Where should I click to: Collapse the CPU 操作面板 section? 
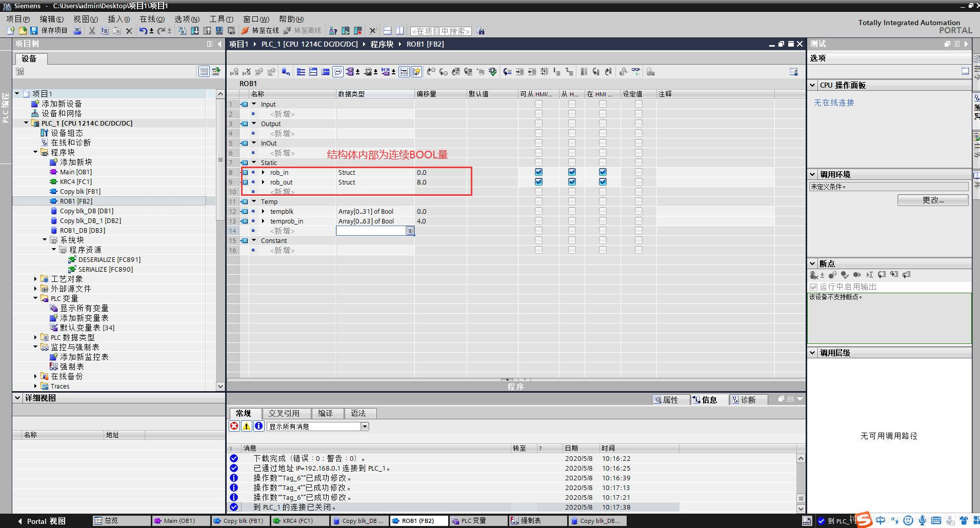tap(812, 85)
